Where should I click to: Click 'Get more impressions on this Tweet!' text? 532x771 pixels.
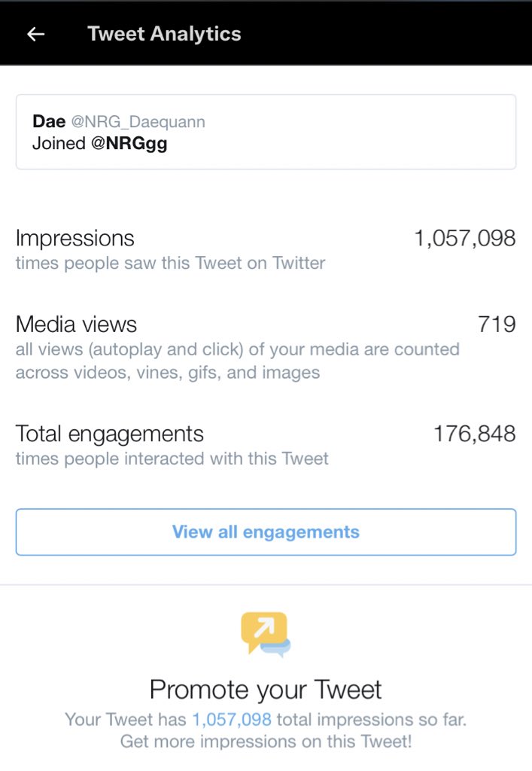tap(266, 741)
